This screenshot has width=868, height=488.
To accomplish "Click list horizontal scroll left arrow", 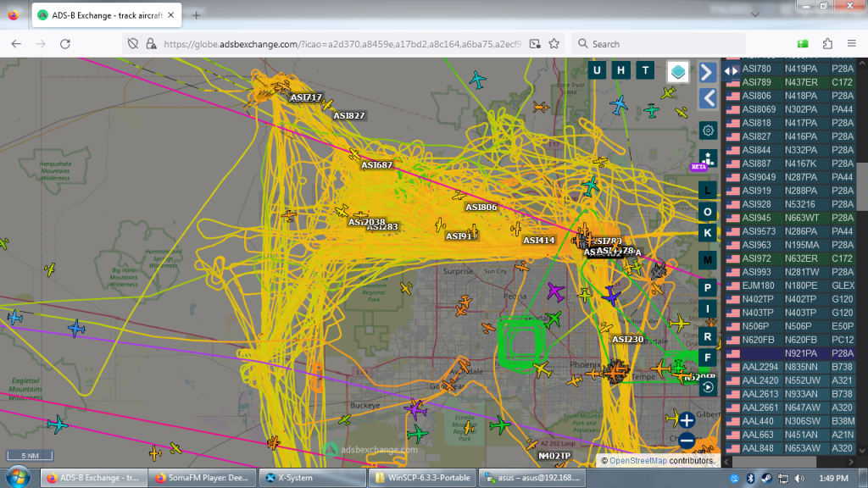I will (x=726, y=462).
